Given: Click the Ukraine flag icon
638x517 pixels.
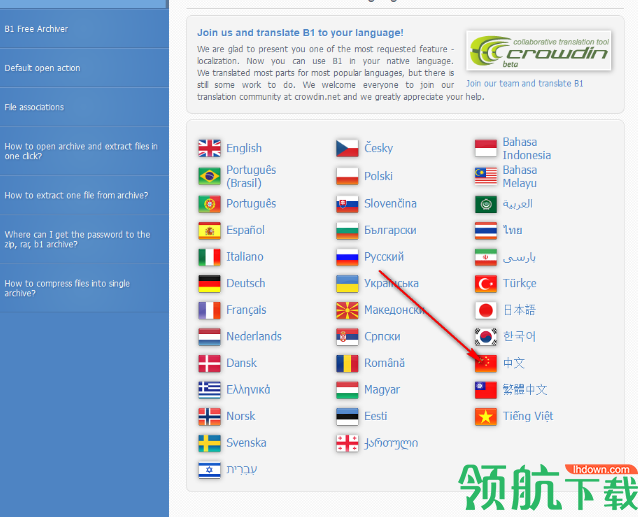Looking at the screenshot, I should (x=347, y=284).
